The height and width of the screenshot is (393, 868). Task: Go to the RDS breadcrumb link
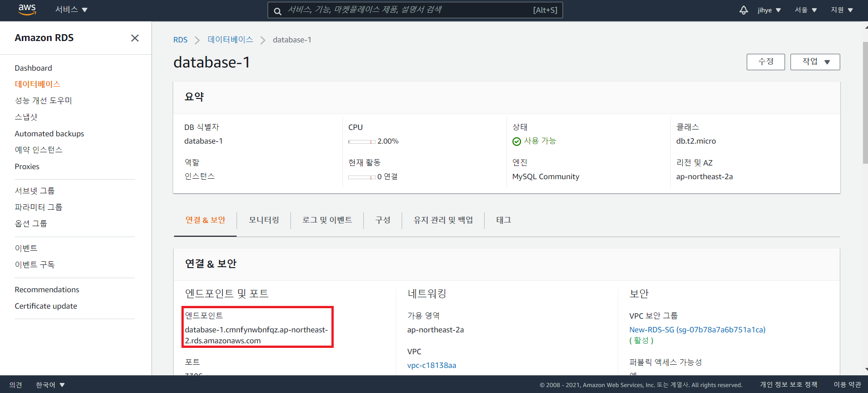(180, 40)
